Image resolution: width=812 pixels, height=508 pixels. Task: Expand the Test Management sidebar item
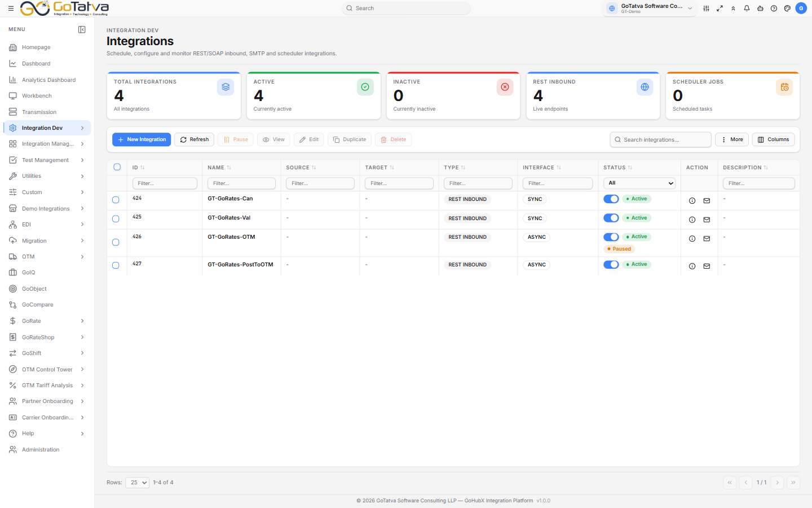click(x=47, y=160)
